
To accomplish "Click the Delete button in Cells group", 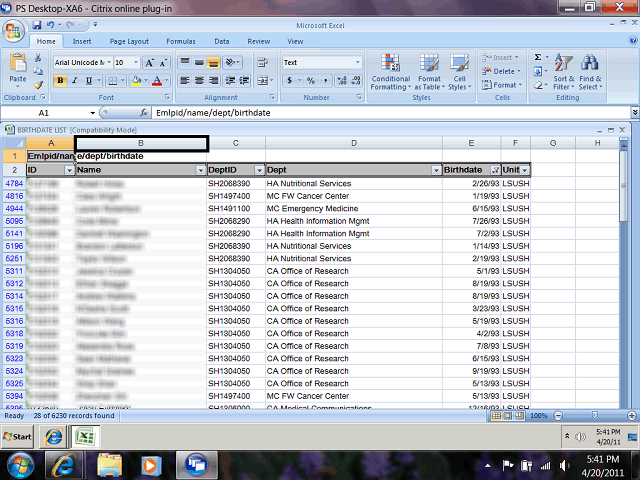I will (504, 71).
